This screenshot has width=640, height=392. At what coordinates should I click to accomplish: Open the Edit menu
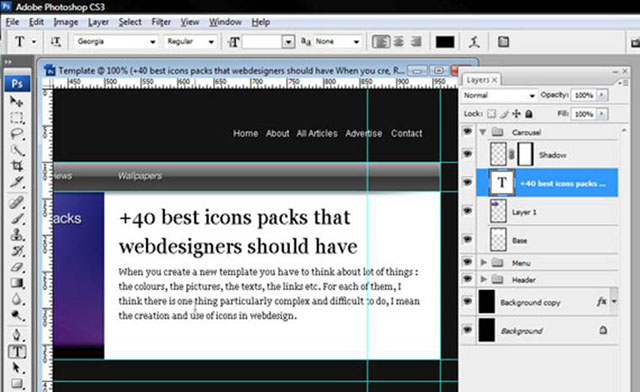pyautogui.click(x=36, y=22)
